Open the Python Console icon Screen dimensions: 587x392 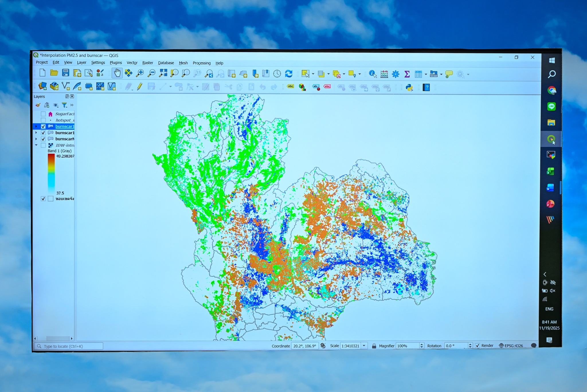pos(409,87)
